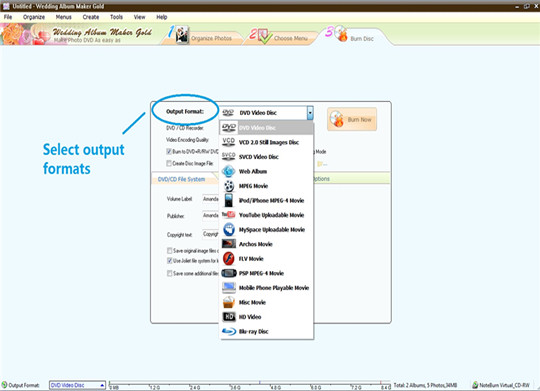Choose the YouTube Uploadable Movie icon
Image resolution: width=540 pixels, height=391 pixels.
229,215
